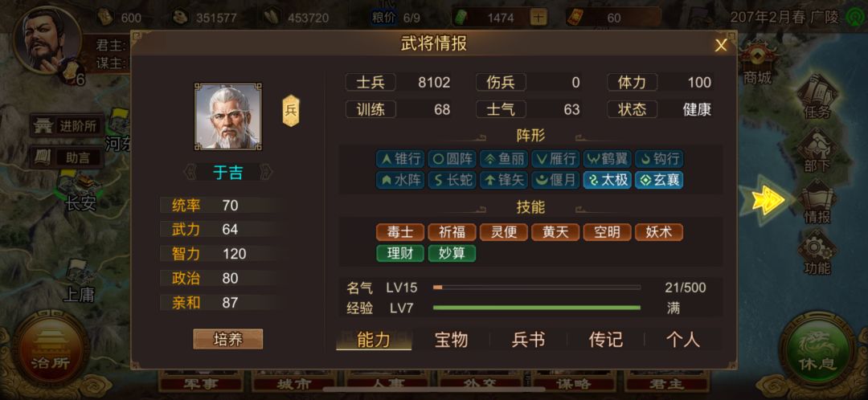The width and height of the screenshot is (868, 400).
Task: Open the 任务 quest icon
Action: click(817, 96)
